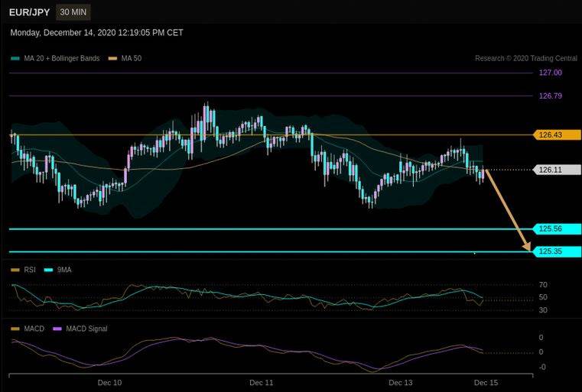Click the 'Dec 10' date axis label
The width and height of the screenshot is (582, 392).
click(109, 383)
